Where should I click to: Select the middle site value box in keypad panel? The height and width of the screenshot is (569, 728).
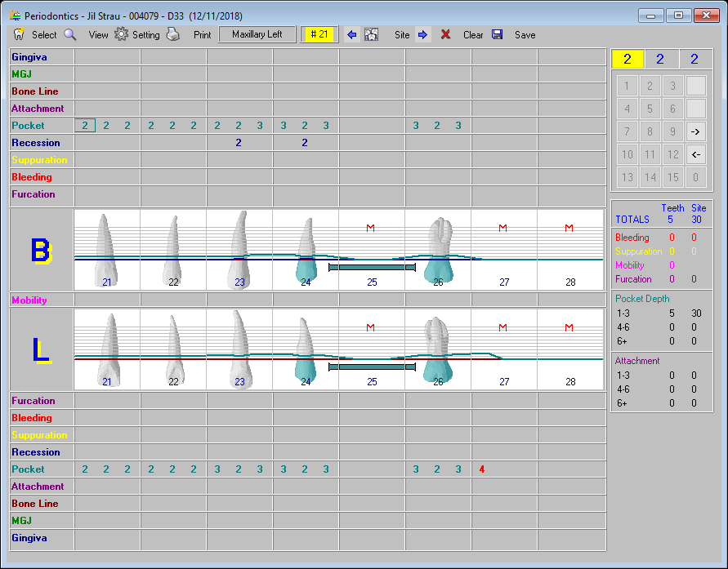pos(660,59)
